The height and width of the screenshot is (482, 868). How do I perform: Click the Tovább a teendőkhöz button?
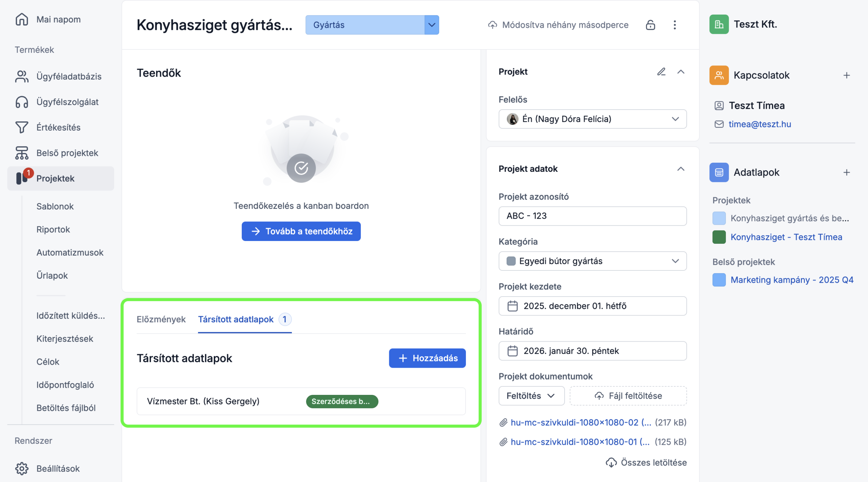coord(301,231)
